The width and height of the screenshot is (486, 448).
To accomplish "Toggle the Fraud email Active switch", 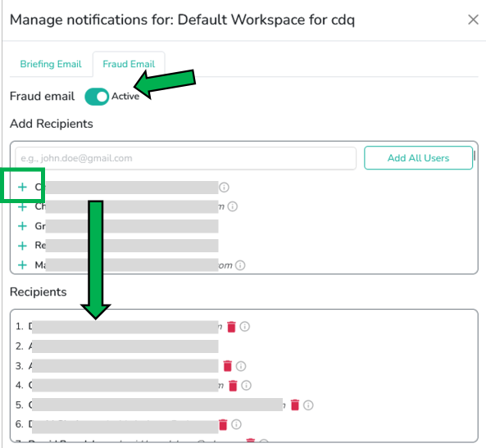I will (x=97, y=97).
